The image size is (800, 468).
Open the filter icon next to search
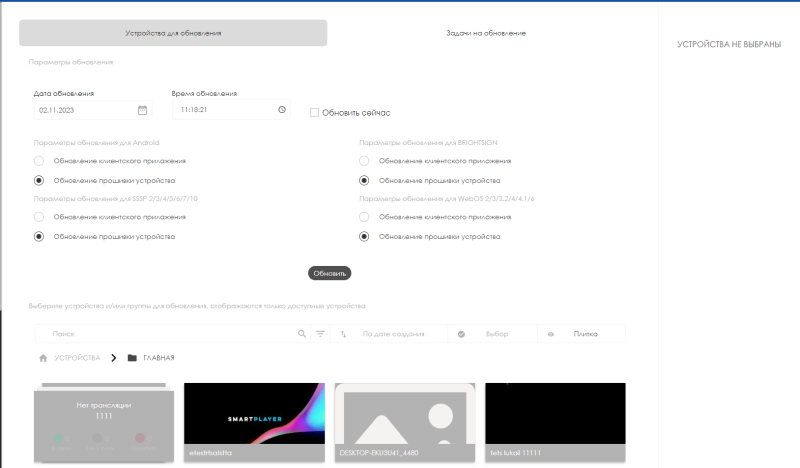pos(320,334)
